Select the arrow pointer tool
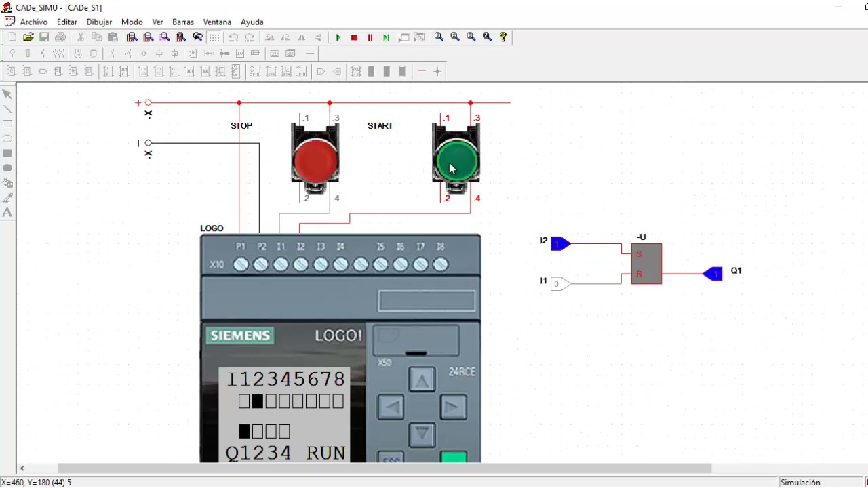This screenshot has height=488, width=868. pyautogui.click(x=7, y=94)
